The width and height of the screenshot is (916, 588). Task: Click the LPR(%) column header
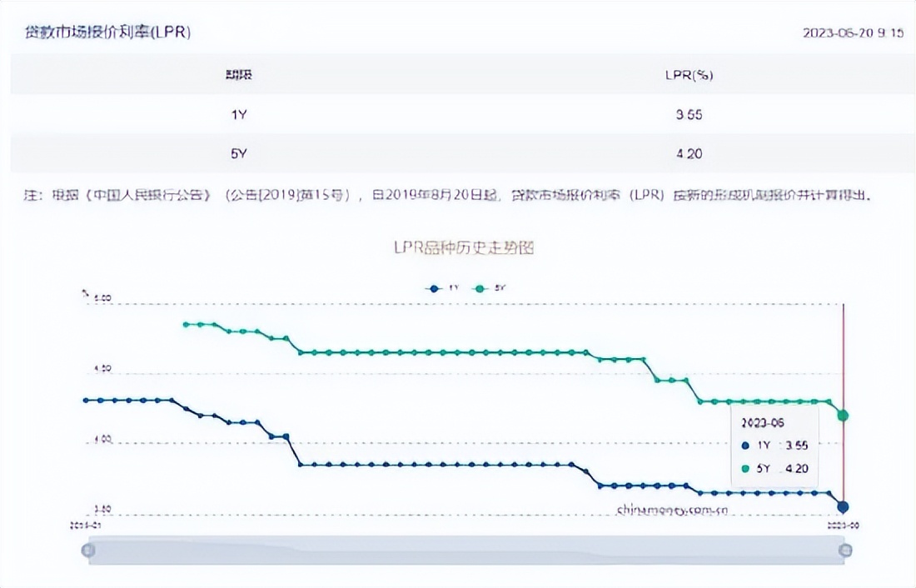(689, 75)
